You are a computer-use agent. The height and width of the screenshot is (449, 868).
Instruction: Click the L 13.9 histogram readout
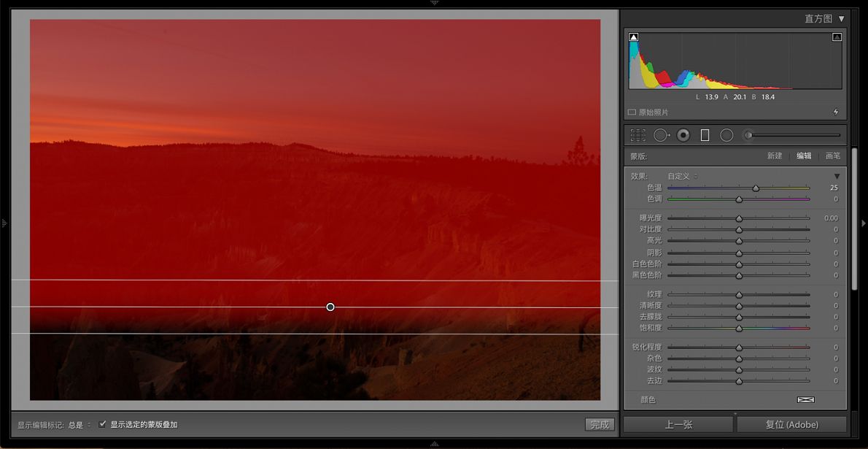tap(708, 97)
